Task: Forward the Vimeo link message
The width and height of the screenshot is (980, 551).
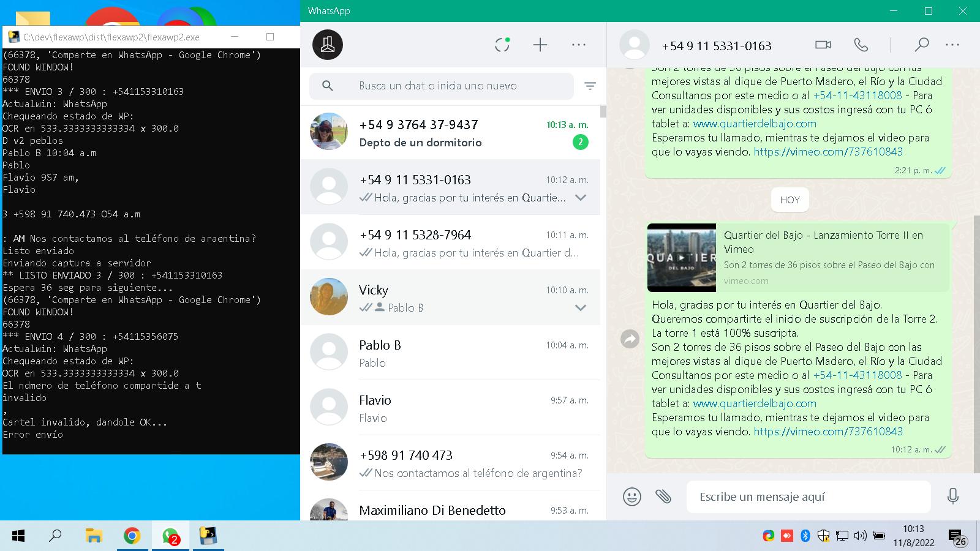Action: tap(630, 339)
